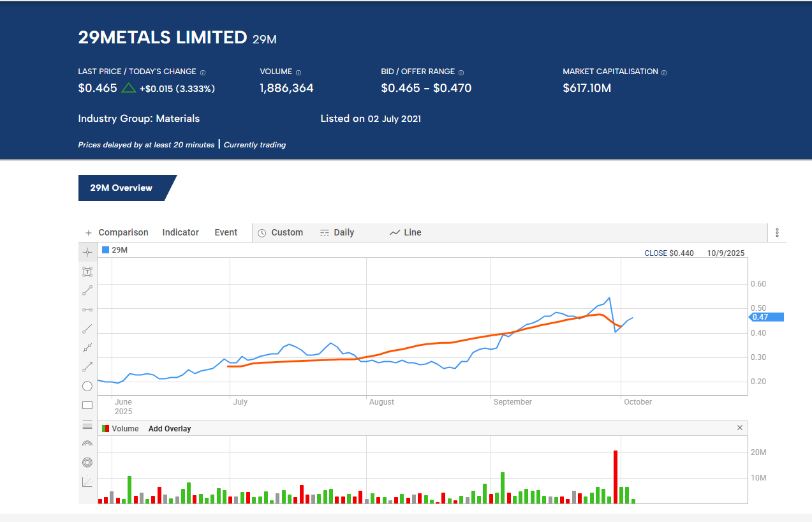This screenshot has width=812, height=522.
Task: Choose the Fibonacci arcs tool
Action: [x=87, y=444]
